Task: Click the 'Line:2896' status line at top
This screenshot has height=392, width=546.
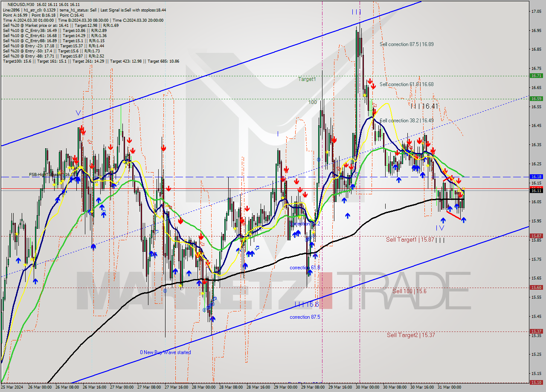Action: click(x=84, y=10)
